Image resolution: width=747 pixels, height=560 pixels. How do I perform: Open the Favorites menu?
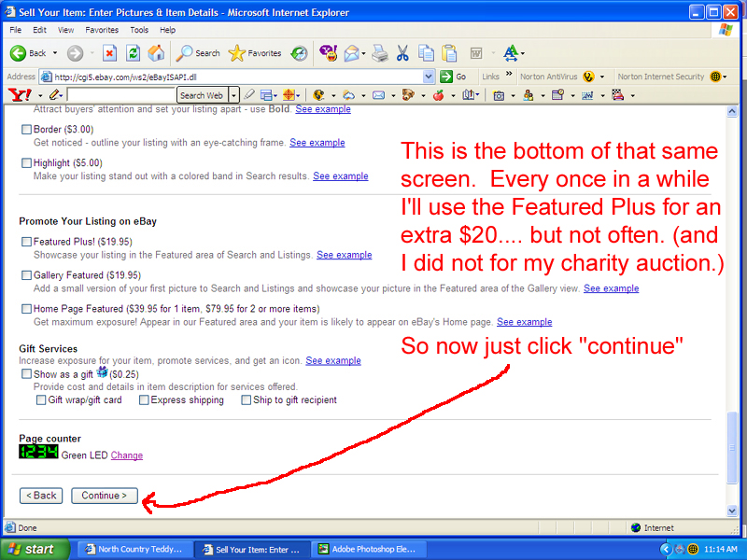tap(102, 30)
